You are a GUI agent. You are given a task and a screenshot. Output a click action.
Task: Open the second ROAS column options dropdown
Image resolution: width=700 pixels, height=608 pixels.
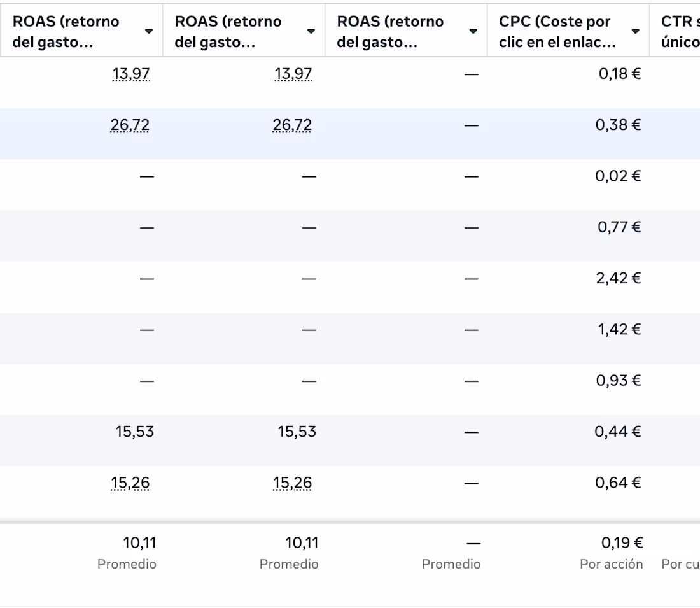[311, 30]
